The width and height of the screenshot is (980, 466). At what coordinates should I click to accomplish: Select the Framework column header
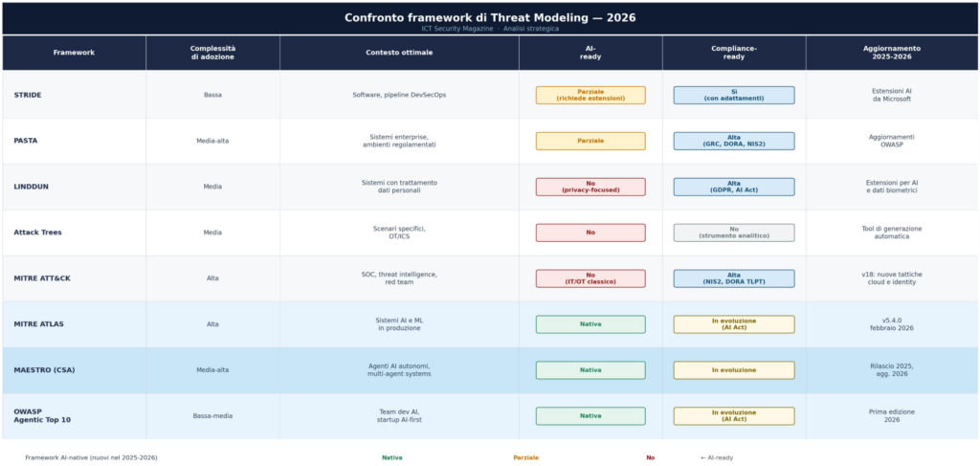[x=74, y=53]
